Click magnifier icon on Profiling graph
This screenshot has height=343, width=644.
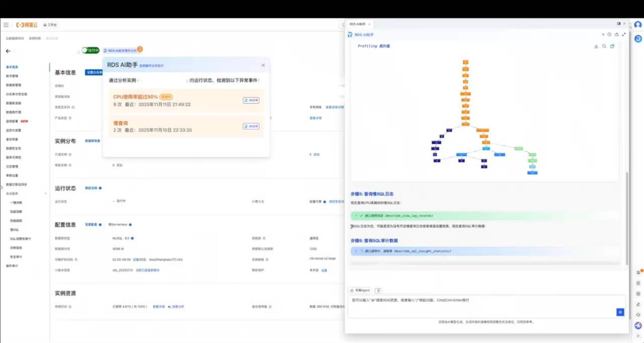[x=604, y=46]
